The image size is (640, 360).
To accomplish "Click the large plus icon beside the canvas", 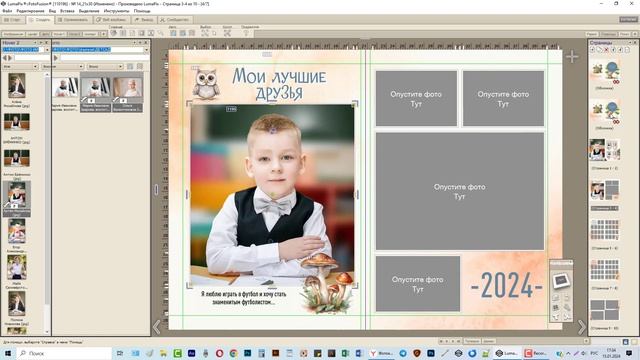I will (x=572, y=57).
